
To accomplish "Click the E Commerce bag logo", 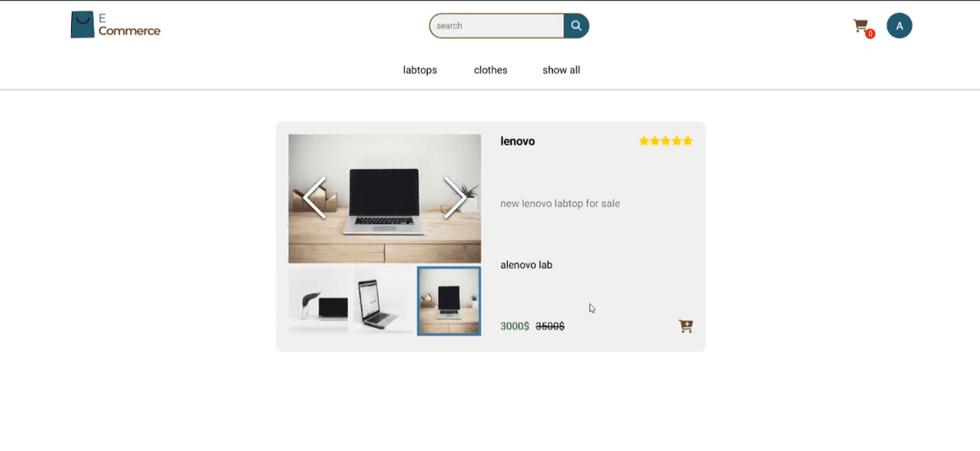I will coord(82,25).
